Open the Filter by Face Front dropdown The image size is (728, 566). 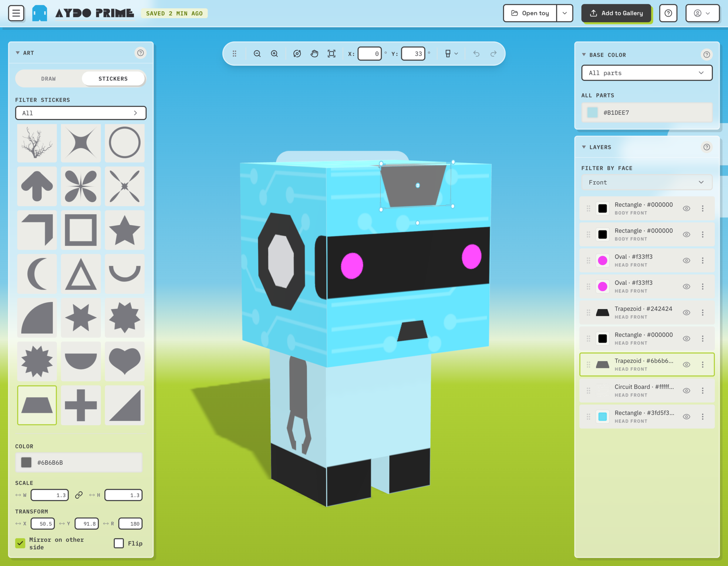point(647,182)
